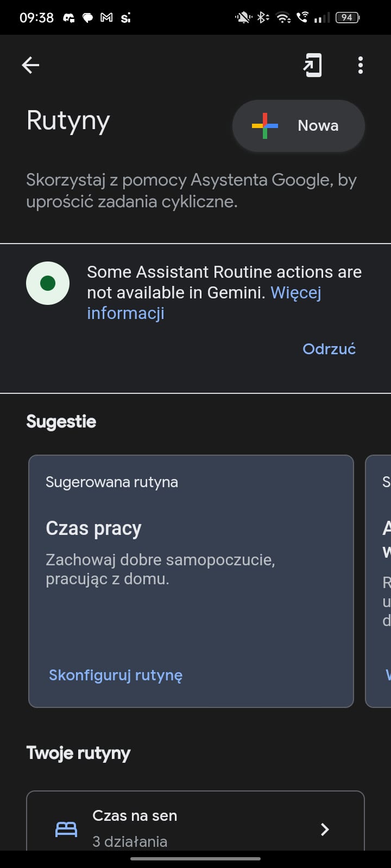Tap the battery indicator in status bar
The height and width of the screenshot is (868, 391).
[348, 17]
